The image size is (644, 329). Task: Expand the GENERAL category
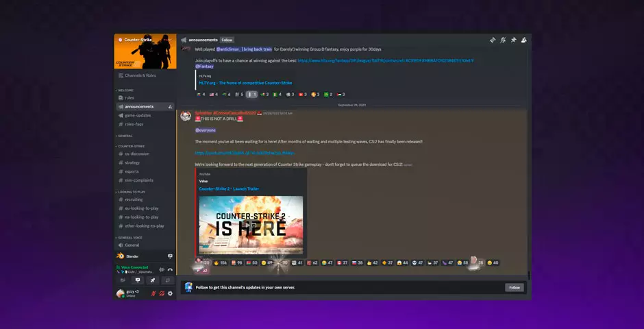pos(125,136)
